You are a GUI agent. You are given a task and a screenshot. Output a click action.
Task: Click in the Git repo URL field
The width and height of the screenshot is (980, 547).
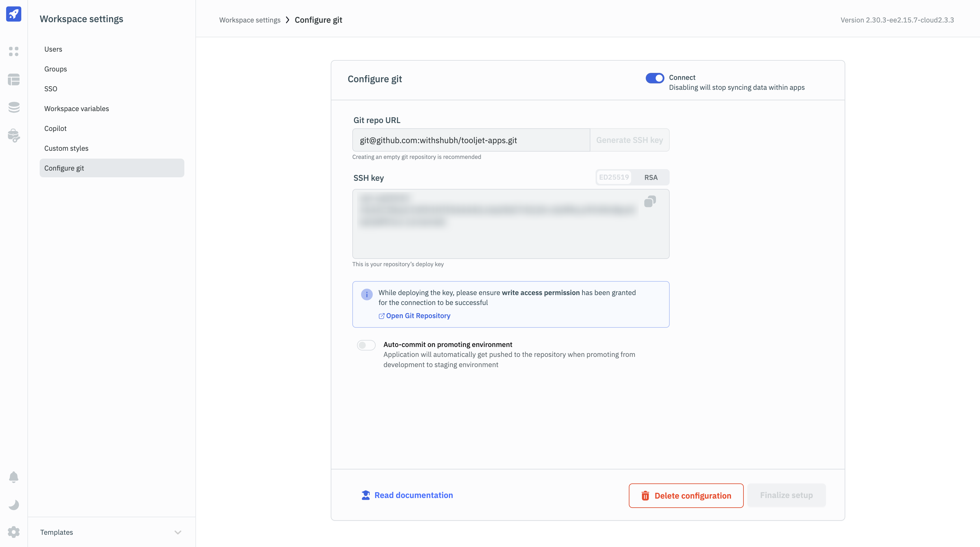pyautogui.click(x=470, y=140)
